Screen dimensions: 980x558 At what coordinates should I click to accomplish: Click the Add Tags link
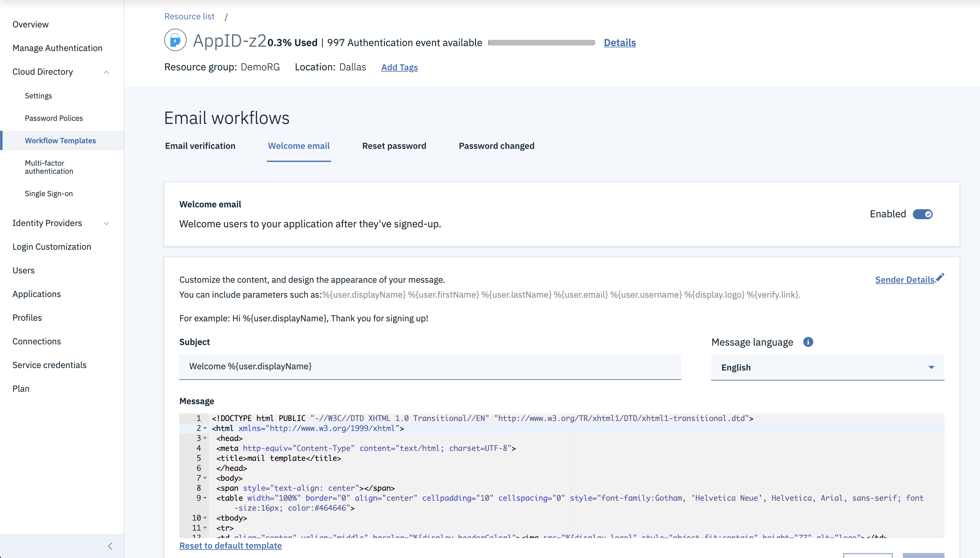399,68
